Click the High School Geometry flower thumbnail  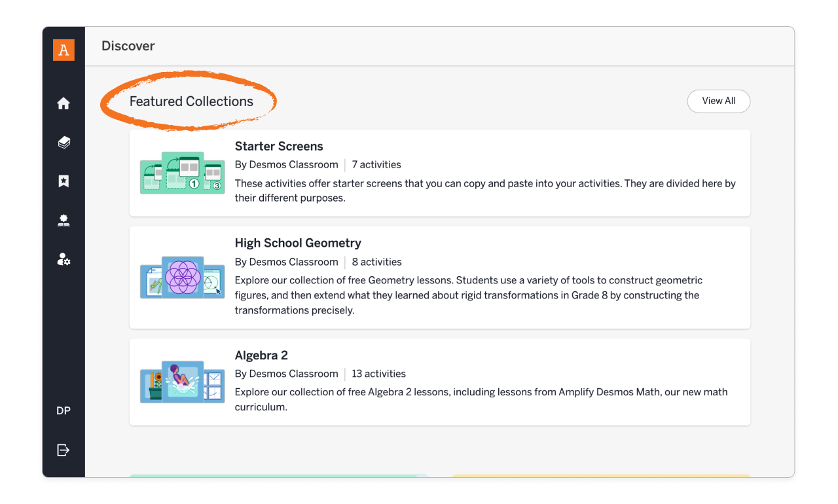pyautogui.click(x=182, y=278)
